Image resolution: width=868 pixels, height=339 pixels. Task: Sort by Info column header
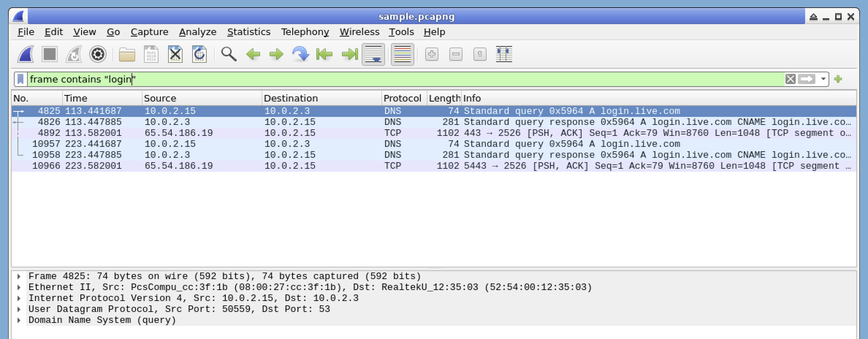(x=659, y=98)
